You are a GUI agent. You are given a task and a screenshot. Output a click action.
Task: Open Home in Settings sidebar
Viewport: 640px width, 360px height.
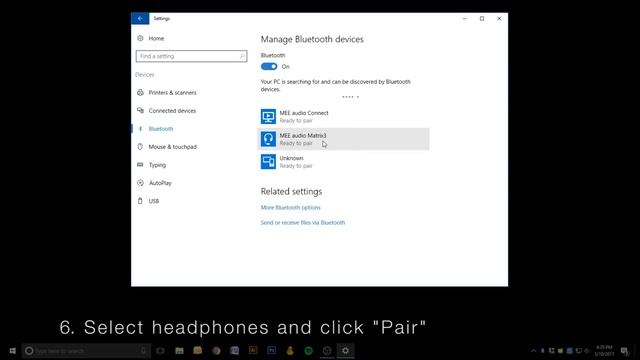tap(156, 38)
